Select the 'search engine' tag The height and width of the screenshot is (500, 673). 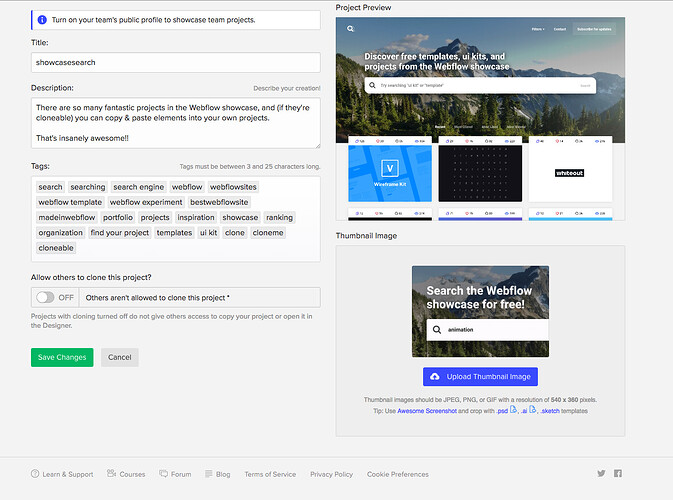(139, 187)
